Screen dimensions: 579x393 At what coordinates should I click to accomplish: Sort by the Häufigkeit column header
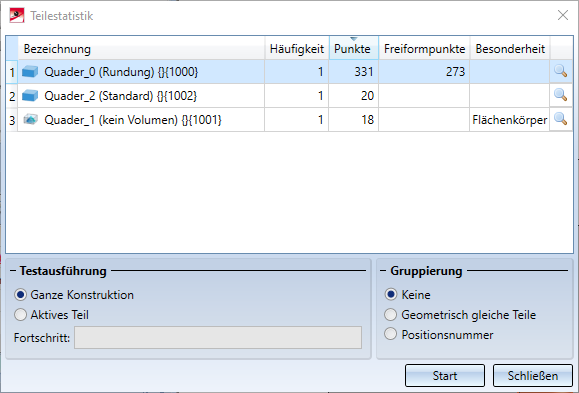(x=297, y=48)
